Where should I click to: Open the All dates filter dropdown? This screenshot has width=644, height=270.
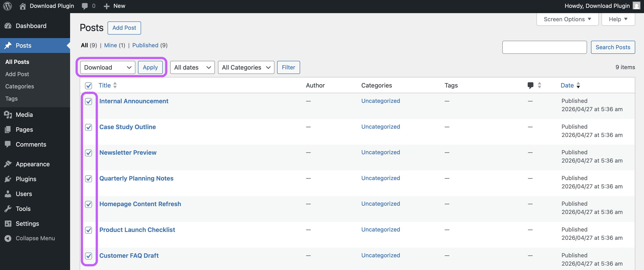[x=192, y=67]
